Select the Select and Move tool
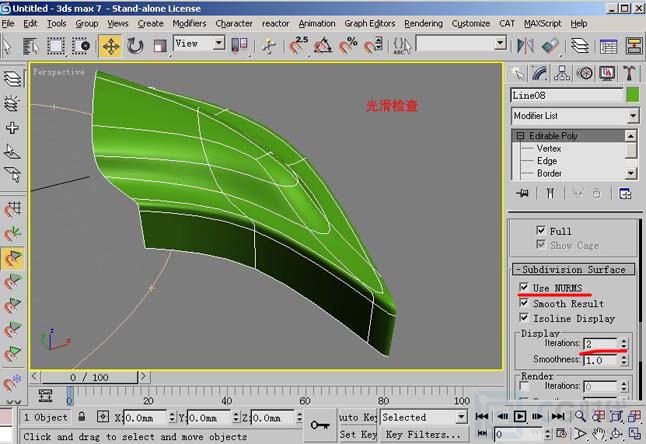 point(110,46)
